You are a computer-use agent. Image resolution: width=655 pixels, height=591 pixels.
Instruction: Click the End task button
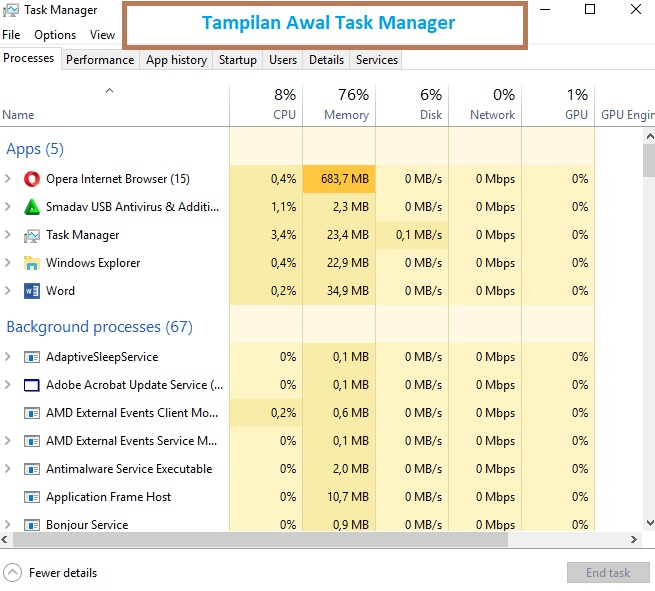[x=608, y=573]
